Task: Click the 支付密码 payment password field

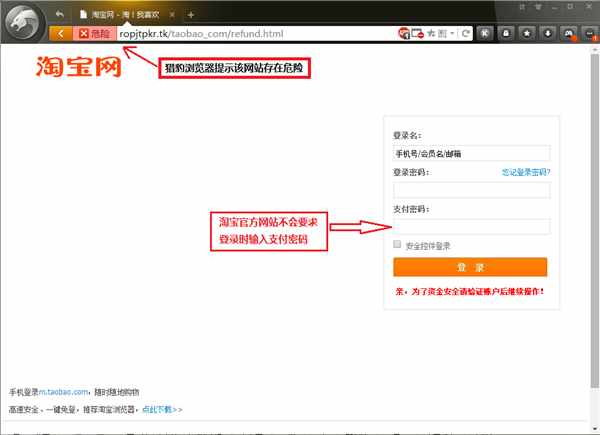Action: coord(471,226)
